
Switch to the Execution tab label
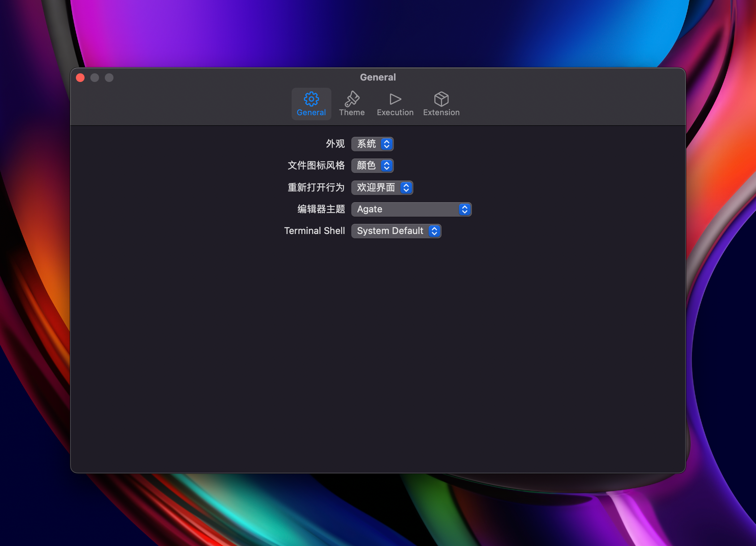click(395, 113)
